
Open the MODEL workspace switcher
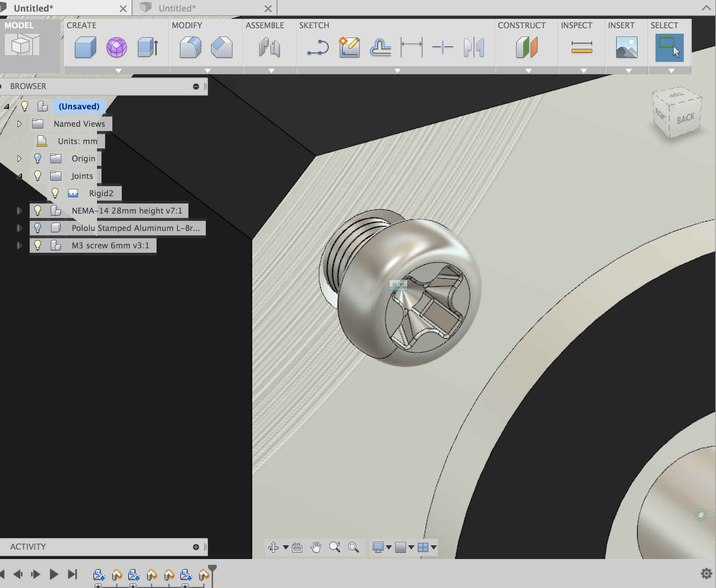pyautogui.click(x=22, y=43)
